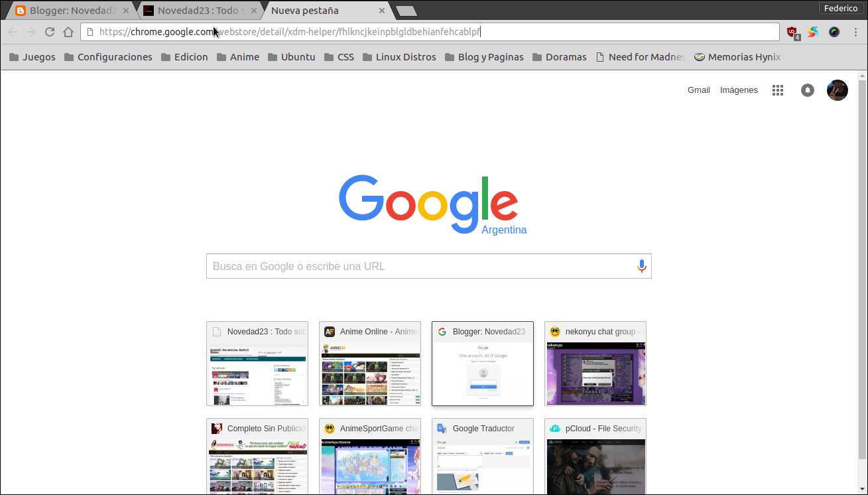Open the Anime bookmarks folder
The width and height of the screenshot is (868, 495).
click(237, 57)
